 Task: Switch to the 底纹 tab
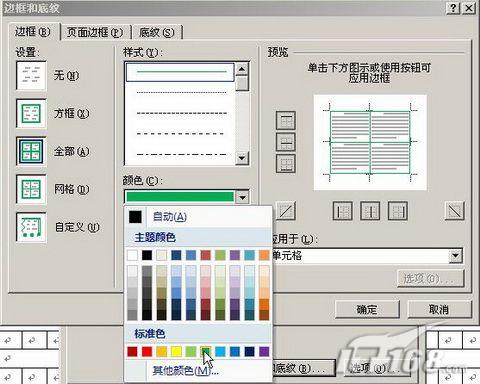pos(157,32)
